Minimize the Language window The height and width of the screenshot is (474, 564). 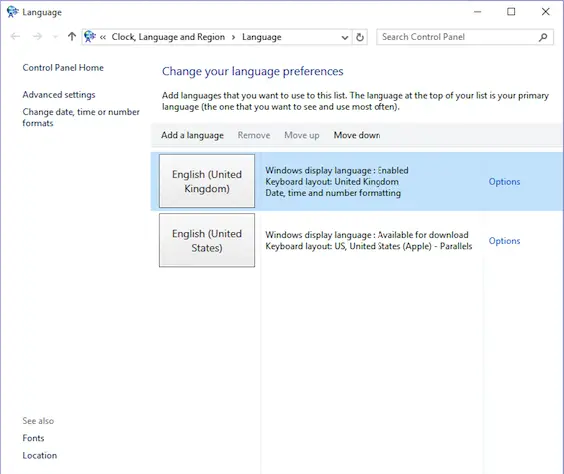point(478,12)
